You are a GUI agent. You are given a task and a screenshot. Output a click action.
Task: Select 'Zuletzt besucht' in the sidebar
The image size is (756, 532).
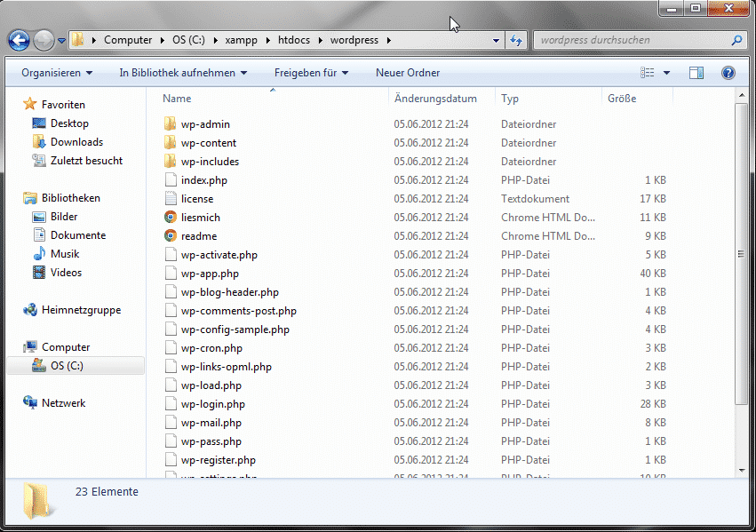point(86,161)
